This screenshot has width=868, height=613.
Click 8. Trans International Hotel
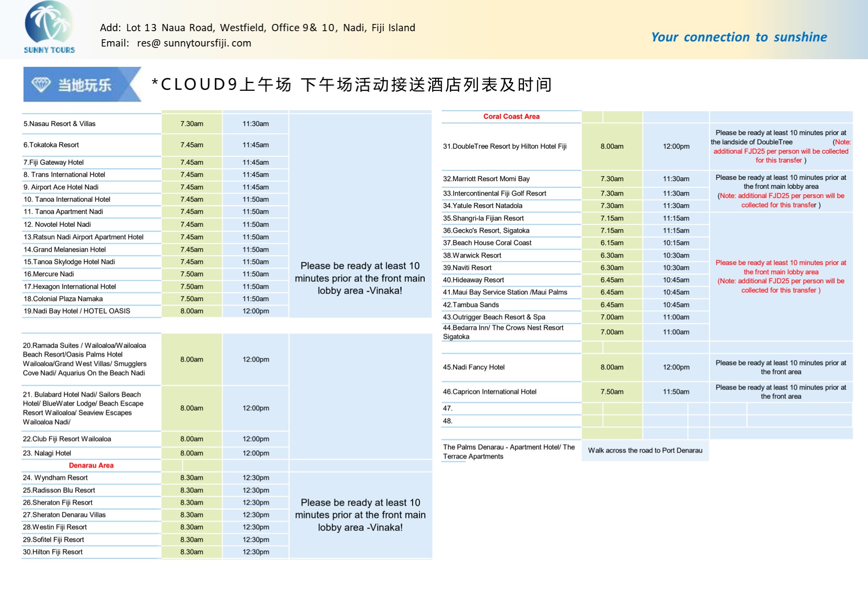tap(64, 174)
